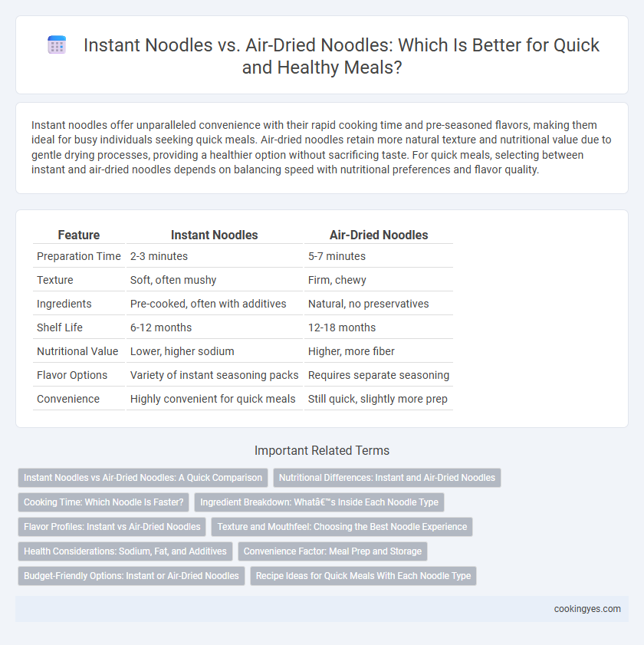The image size is (644, 645).
Task: Click the calendar grid icon beside the title
Action: tap(57, 44)
